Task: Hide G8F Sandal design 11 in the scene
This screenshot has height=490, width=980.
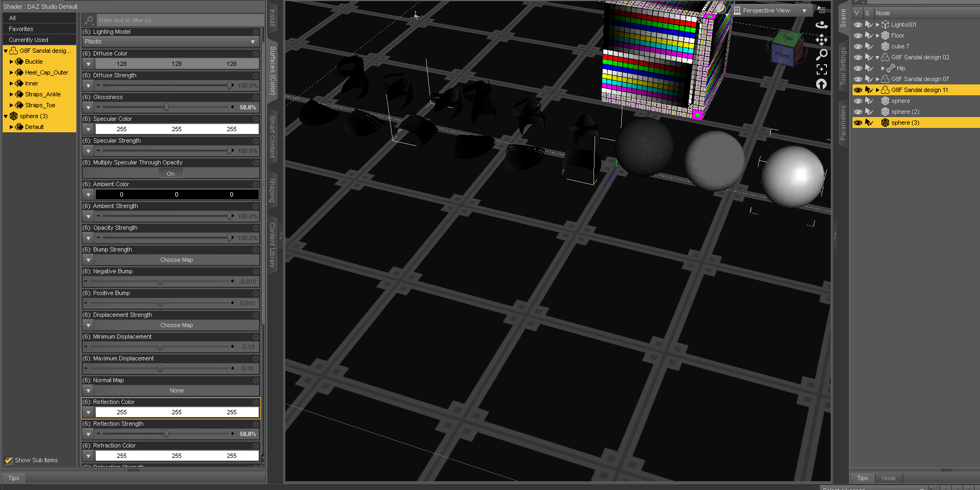Action: [x=858, y=90]
